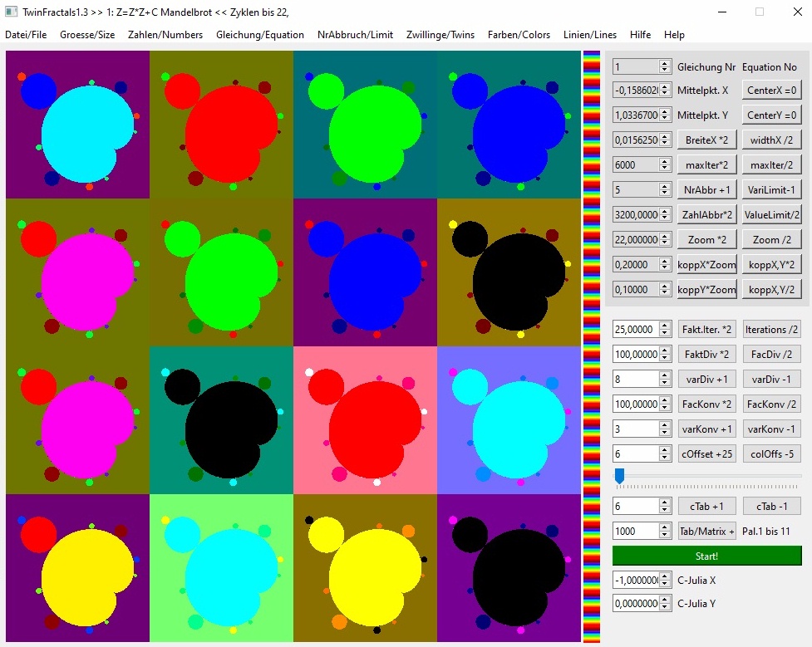This screenshot has height=647, width=812.
Task: Click the maxIter/2 button
Action: [x=771, y=164]
